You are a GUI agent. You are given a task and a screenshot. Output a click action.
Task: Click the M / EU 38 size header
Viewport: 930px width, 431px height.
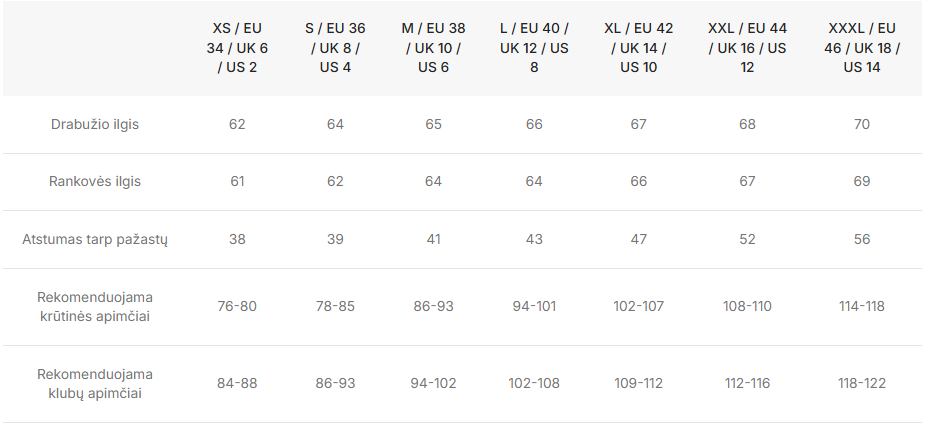434,48
